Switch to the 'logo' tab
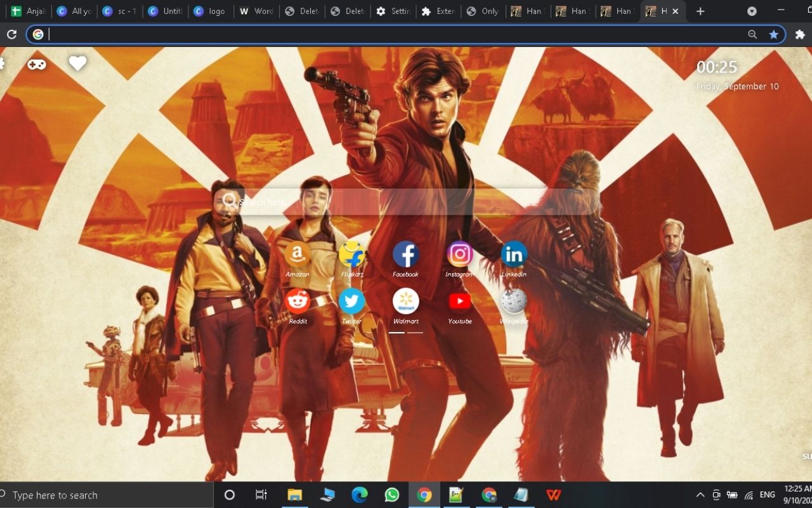Screen dimensions: 812x508 click(211, 11)
